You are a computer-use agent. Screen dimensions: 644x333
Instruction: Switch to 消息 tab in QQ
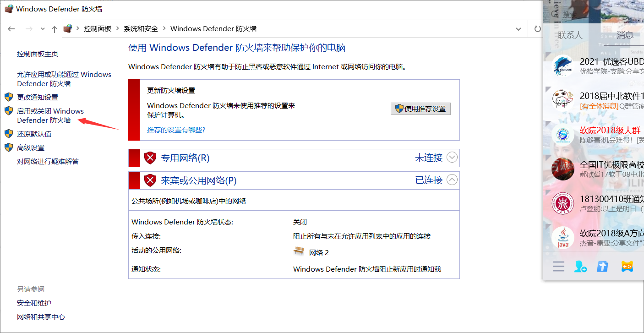pyautogui.click(x=625, y=35)
